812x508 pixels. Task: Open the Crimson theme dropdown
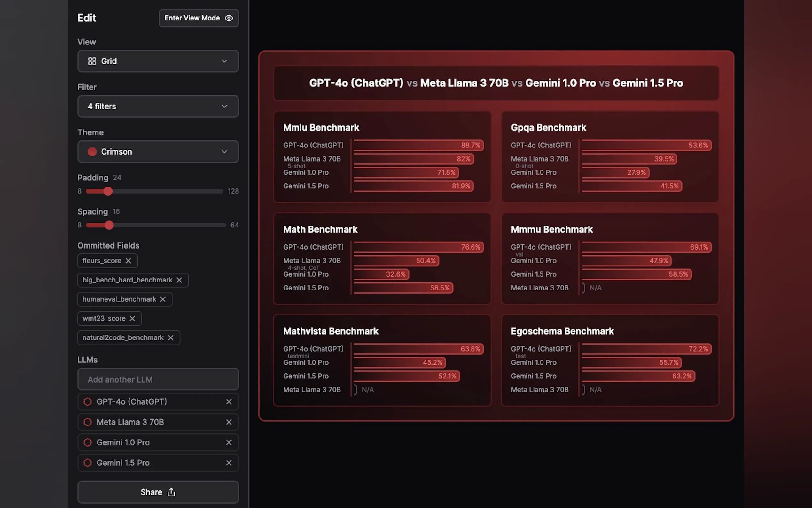click(158, 152)
